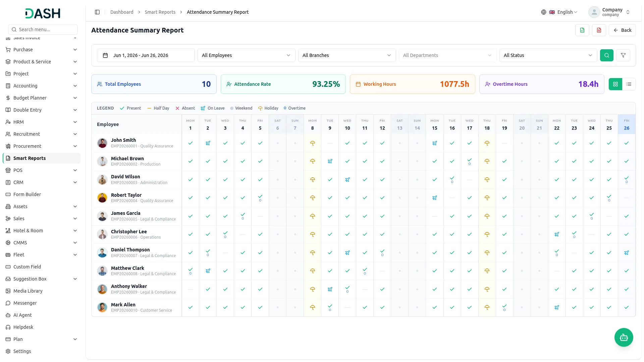The height and width of the screenshot is (362, 644).
Task: Open the All Status dropdown
Action: 548,55
